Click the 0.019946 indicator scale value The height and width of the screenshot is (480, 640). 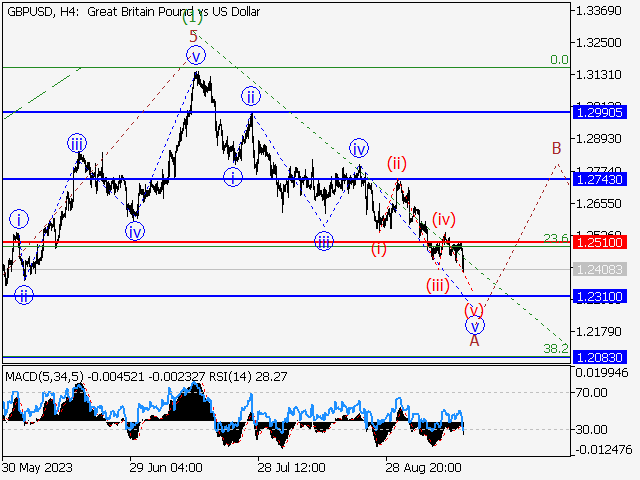[602, 373]
